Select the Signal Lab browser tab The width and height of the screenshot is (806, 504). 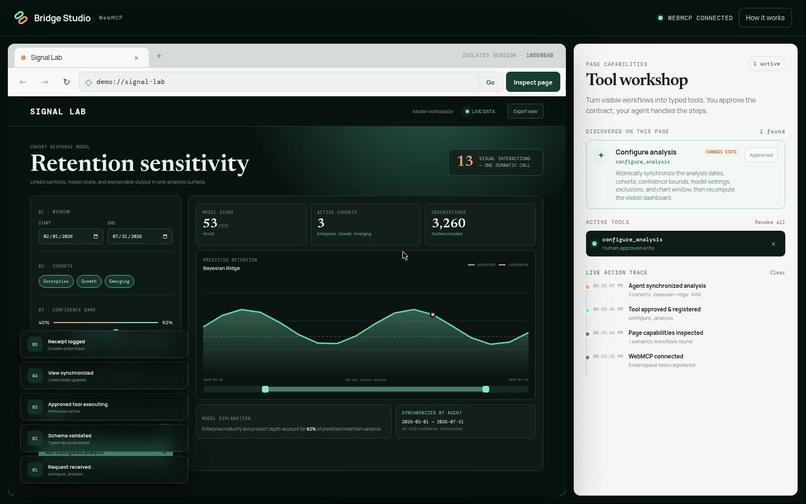coord(81,58)
